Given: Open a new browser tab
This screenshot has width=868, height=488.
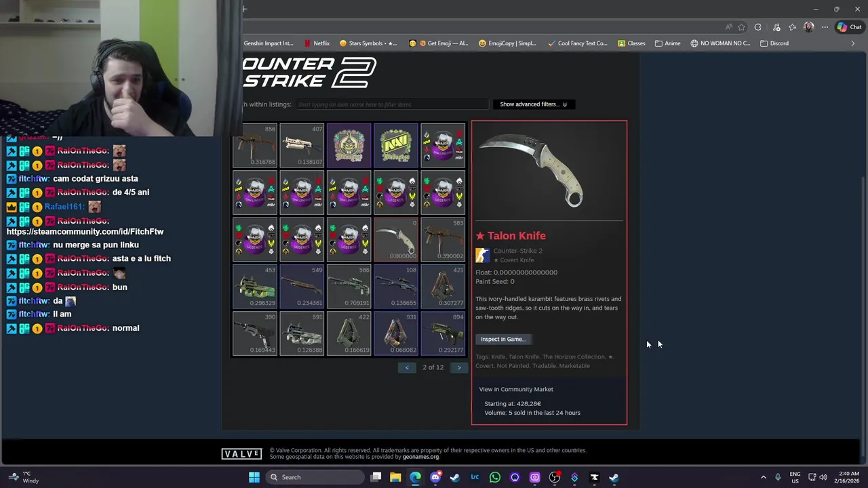Looking at the screenshot, I should (244, 9).
